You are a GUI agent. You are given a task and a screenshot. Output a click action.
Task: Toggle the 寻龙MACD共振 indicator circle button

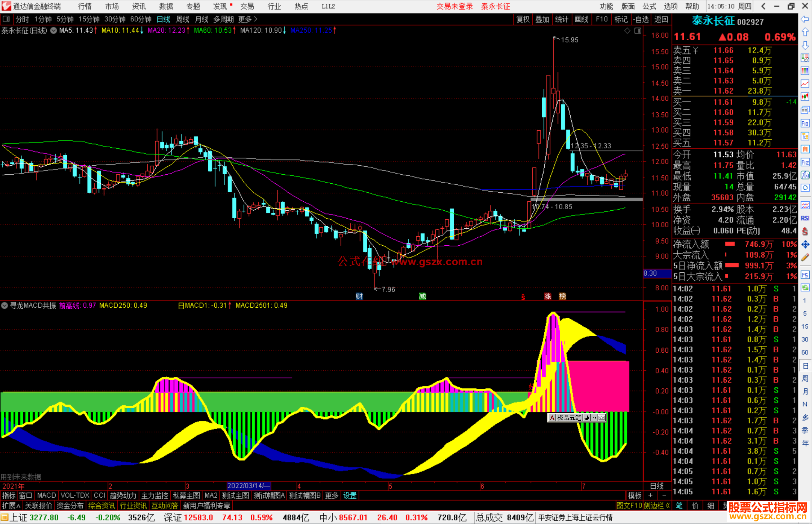(5, 305)
